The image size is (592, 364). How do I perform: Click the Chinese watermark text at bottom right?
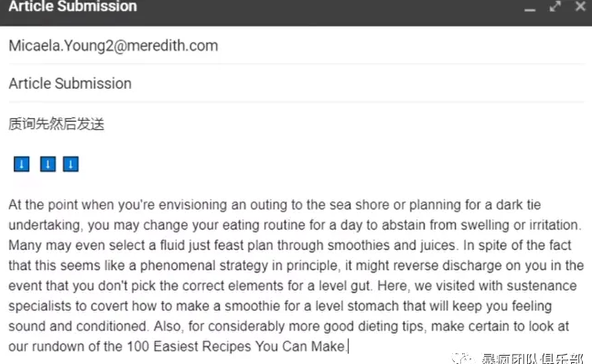pyautogui.click(x=533, y=359)
